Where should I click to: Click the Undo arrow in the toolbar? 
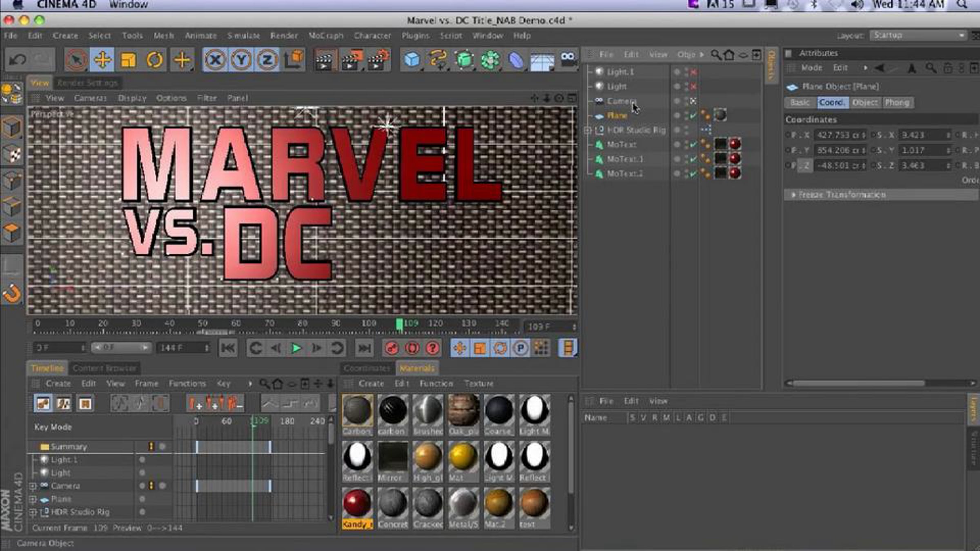coord(18,60)
